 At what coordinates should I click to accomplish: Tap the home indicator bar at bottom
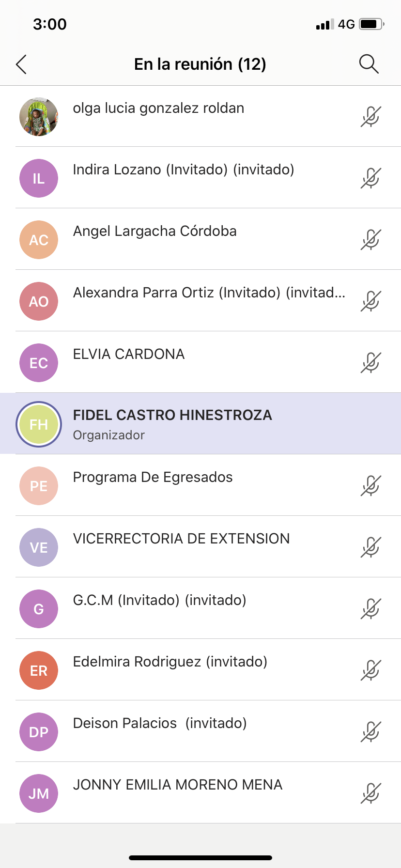click(200, 858)
